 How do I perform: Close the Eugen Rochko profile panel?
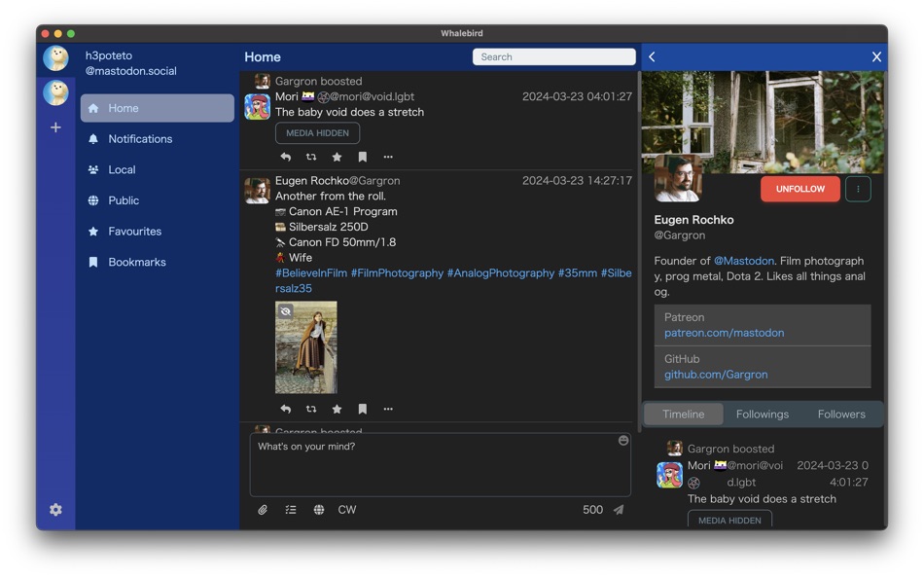(876, 56)
